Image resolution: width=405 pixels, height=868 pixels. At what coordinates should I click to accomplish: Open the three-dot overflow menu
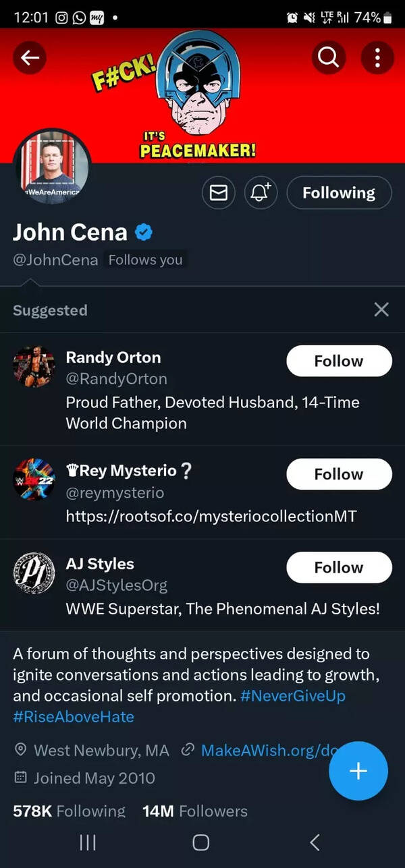point(377,58)
